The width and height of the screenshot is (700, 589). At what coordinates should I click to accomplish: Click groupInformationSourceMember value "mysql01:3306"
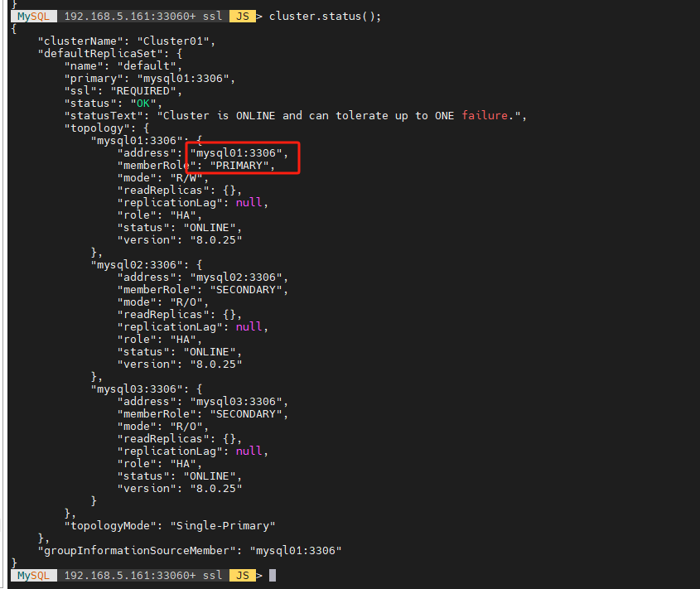pos(296,551)
